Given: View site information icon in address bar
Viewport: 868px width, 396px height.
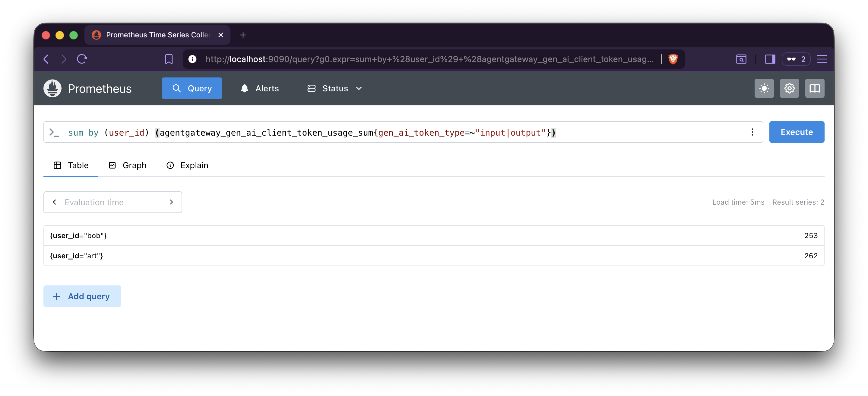Looking at the screenshot, I should click(x=192, y=59).
